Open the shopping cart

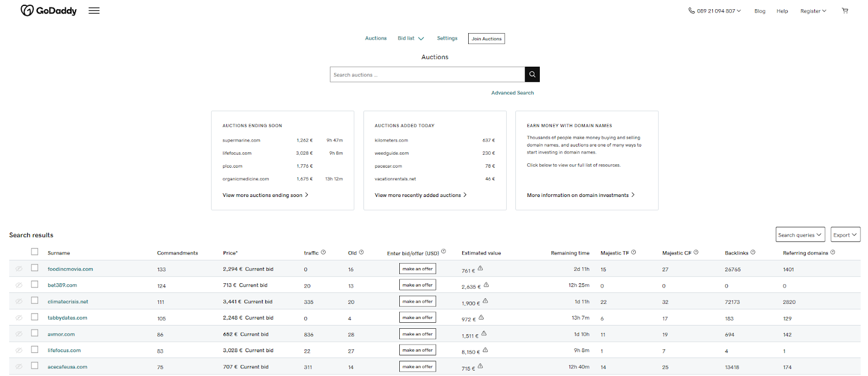[x=845, y=11]
